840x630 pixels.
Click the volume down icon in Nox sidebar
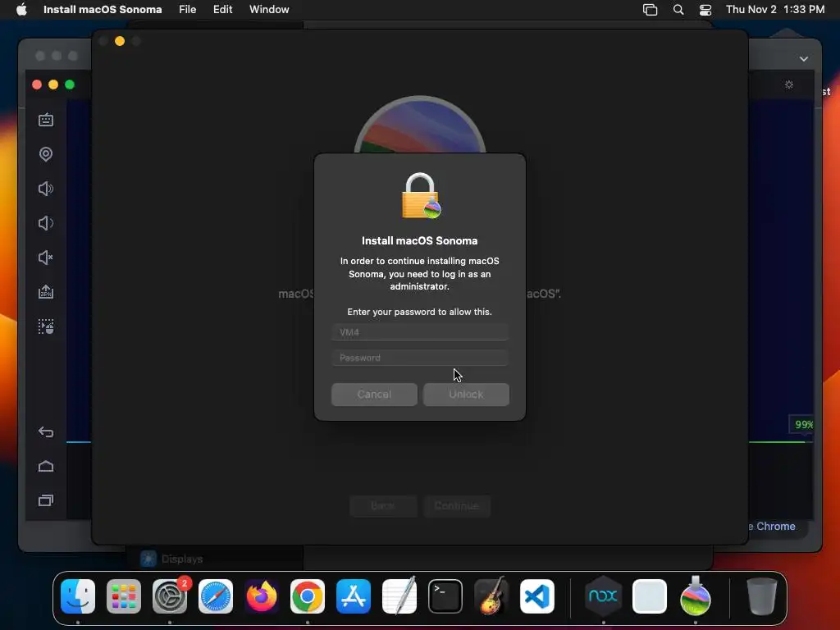(x=46, y=223)
